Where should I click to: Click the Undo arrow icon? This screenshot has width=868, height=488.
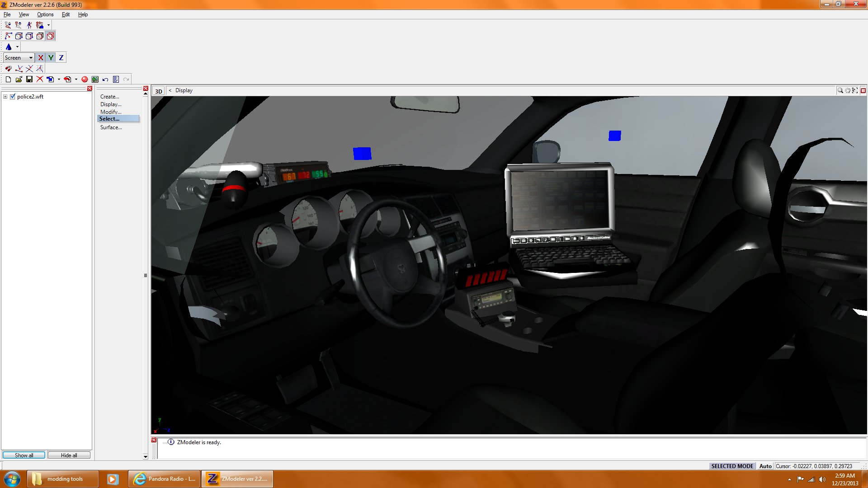(x=105, y=79)
